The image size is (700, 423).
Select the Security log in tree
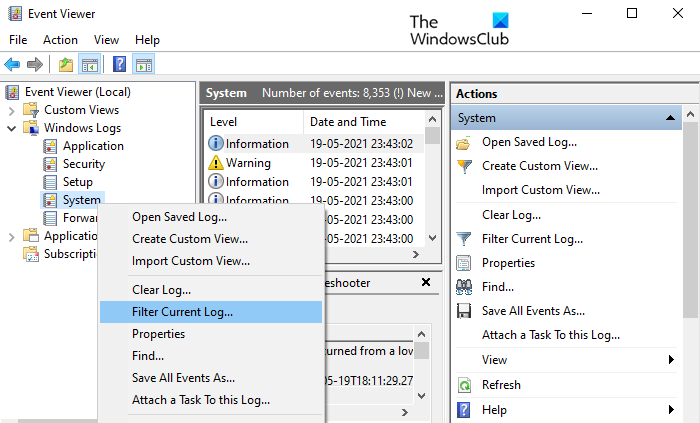(83, 164)
